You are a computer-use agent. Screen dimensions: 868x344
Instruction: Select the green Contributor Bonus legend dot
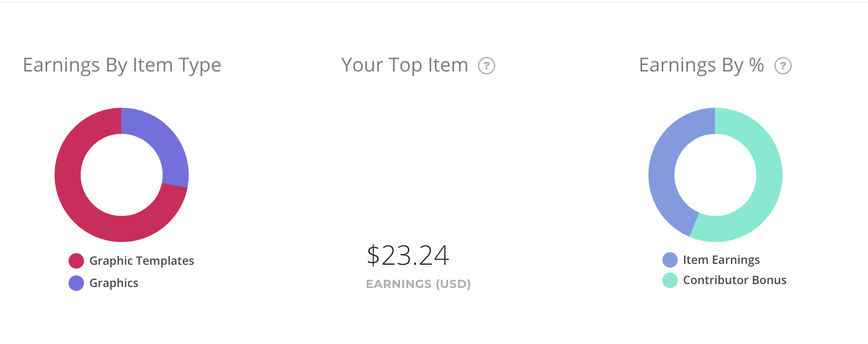click(x=670, y=280)
